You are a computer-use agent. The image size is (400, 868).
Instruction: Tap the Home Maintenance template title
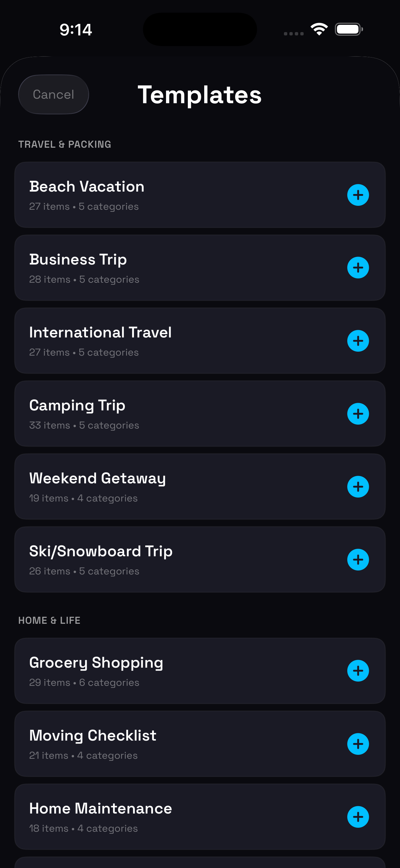[101, 808]
